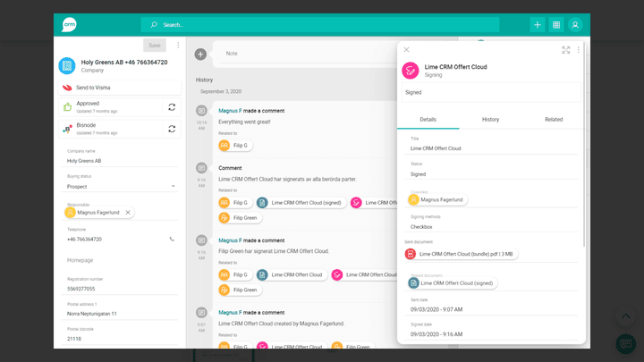This screenshot has height=362, width=644.
Task: Click Send to Visma
Action: click(120, 88)
